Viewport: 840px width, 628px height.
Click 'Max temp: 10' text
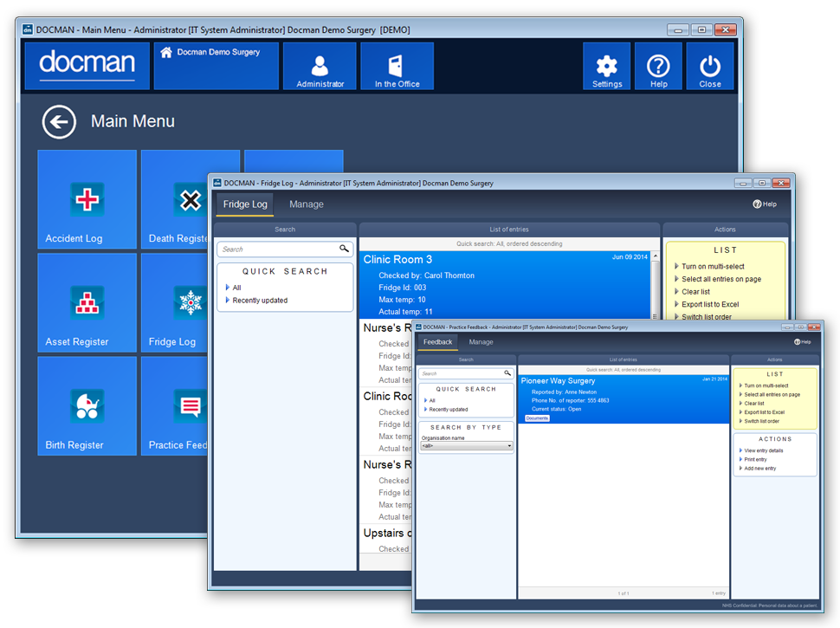pyautogui.click(x=402, y=300)
